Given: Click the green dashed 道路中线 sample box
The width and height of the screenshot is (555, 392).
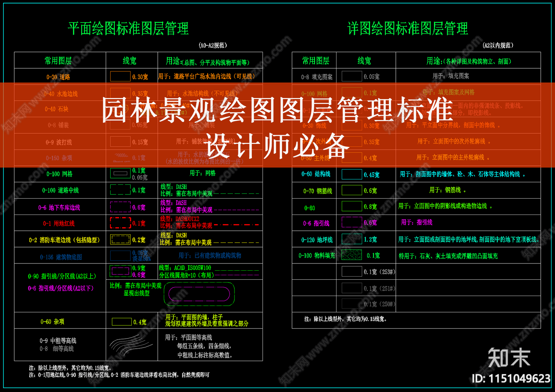Looking at the screenshot, I should tap(120, 190).
